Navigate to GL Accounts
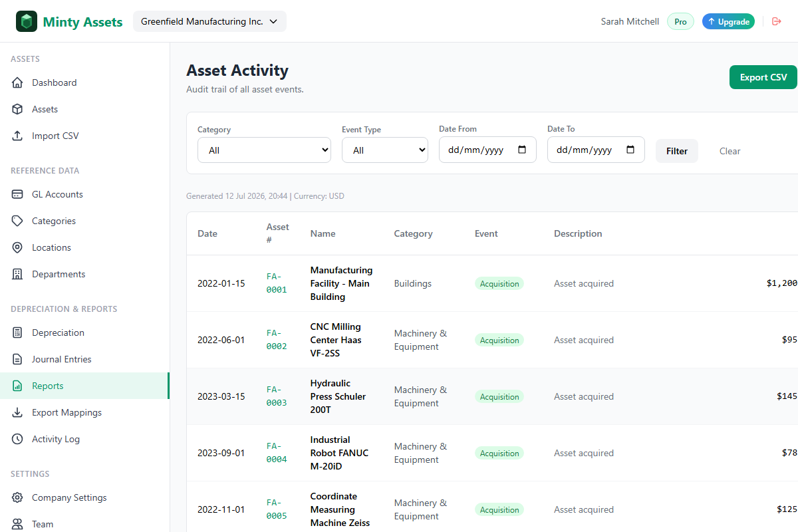 [x=85, y=194]
